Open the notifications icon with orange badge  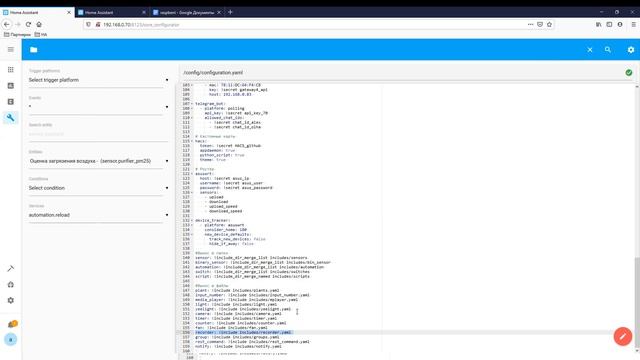pyautogui.click(x=12, y=324)
